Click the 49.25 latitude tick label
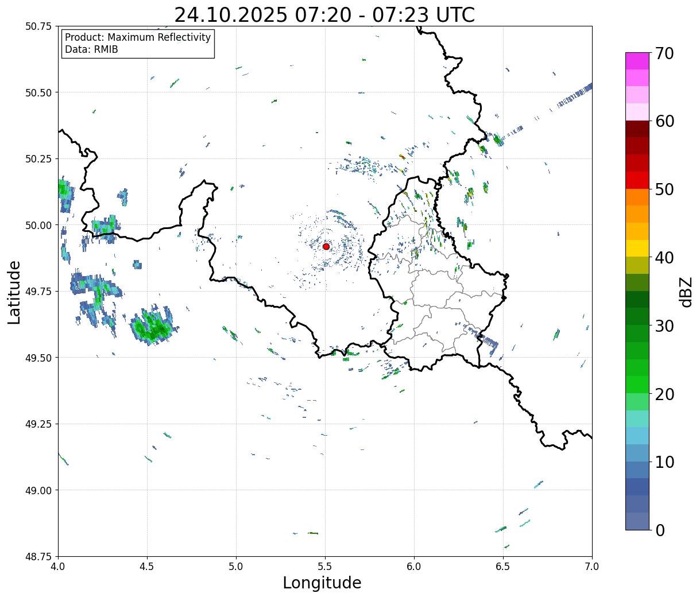This screenshot has width=700, height=597. pyautogui.click(x=38, y=424)
